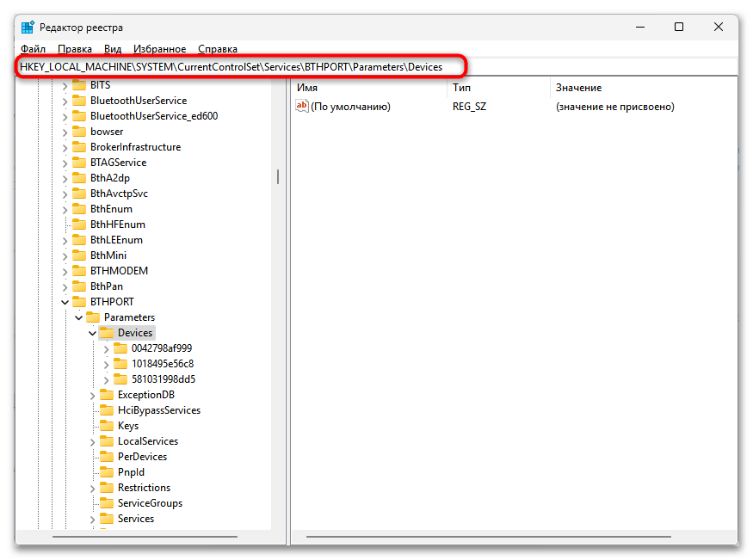Expand the BTAGService key
This screenshot has height=560, width=753.
(x=65, y=163)
